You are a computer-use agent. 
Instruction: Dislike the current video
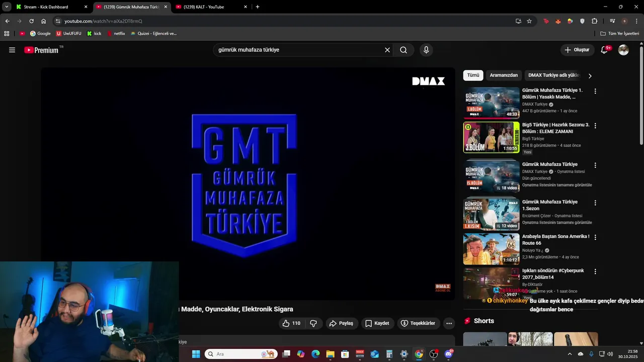tap(313, 323)
